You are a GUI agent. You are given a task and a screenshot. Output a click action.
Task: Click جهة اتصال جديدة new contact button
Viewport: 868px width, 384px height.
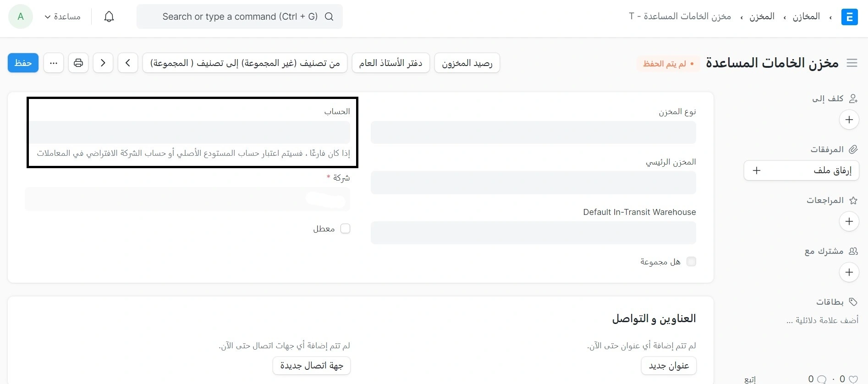coord(312,366)
